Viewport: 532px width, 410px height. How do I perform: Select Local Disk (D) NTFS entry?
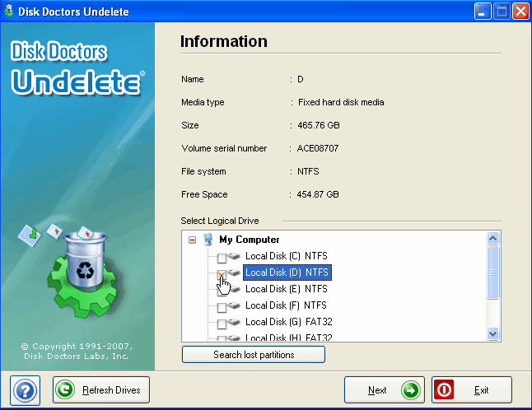(x=287, y=273)
